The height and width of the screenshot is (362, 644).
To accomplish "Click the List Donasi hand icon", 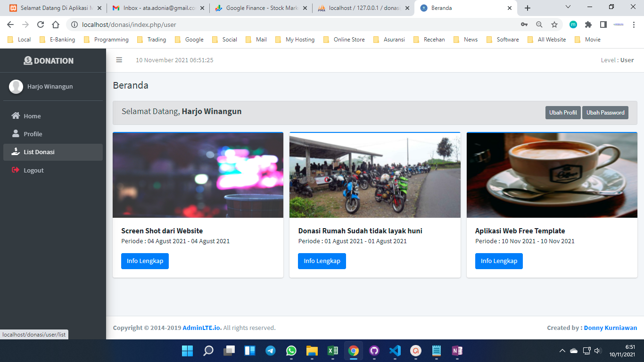I will [x=16, y=152].
